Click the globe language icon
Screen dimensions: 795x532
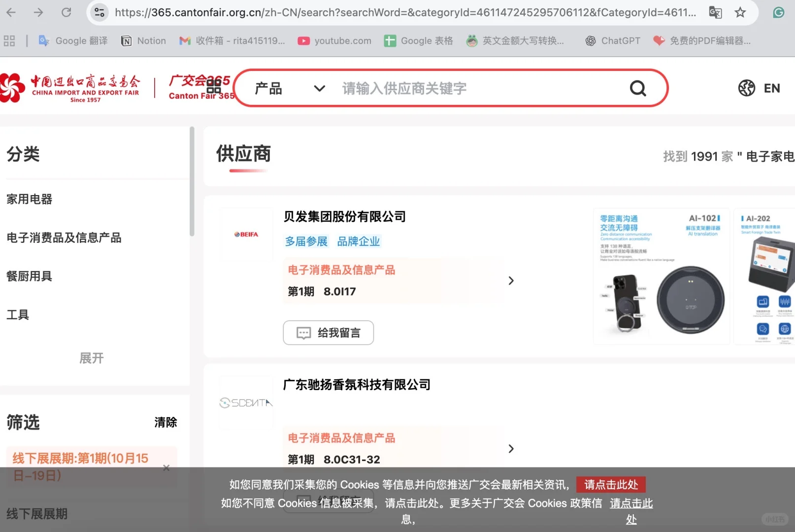pyautogui.click(x=747, y=88)
